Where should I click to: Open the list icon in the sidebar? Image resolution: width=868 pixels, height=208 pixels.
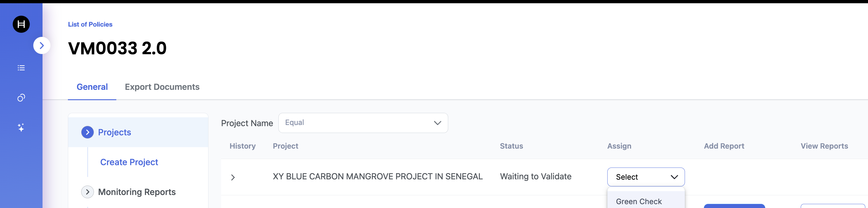pyautogui.click(x=21, y=68)
